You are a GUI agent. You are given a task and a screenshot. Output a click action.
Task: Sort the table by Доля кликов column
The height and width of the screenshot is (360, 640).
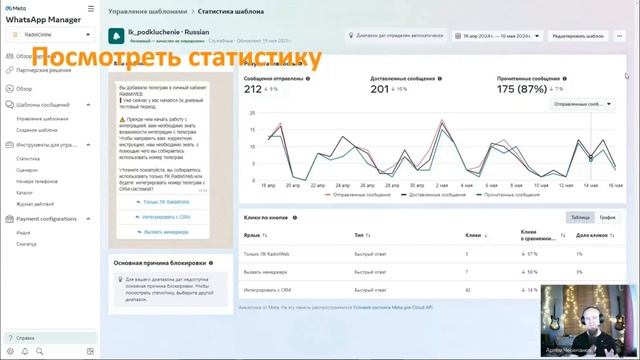pyautogui.click(x=596, y=236)
